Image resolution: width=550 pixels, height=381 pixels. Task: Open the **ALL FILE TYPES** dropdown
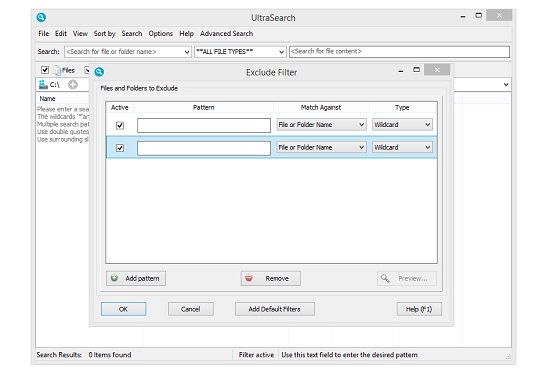click(281, 52)
